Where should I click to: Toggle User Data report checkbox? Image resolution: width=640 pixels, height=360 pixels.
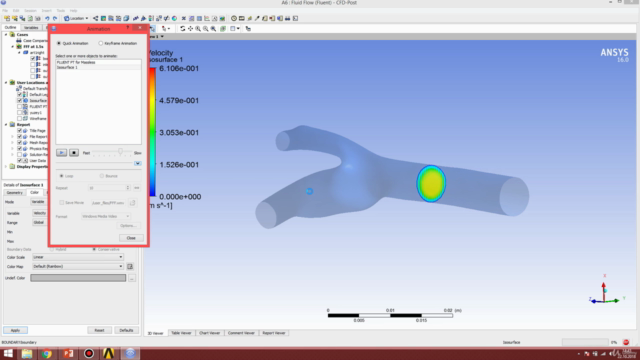point(19,160)
